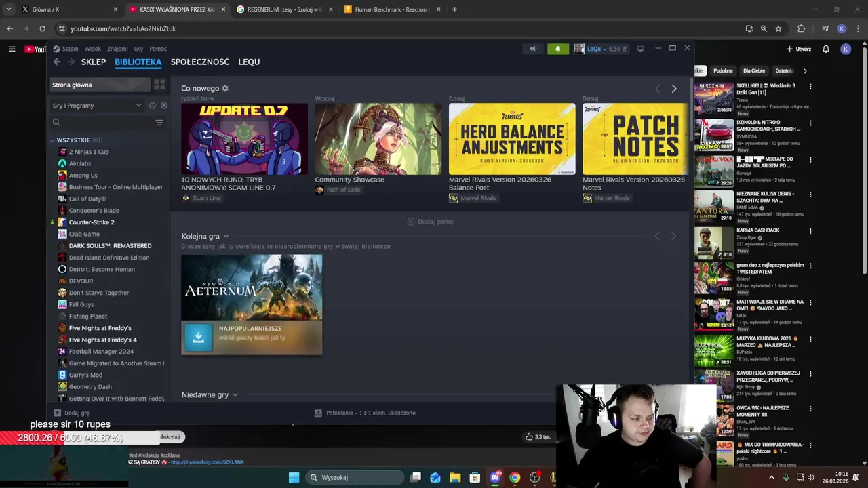The image size is (868, 488).
Task: Open options for SKELLIGE video in sidebar
Action: pos(810,87)
